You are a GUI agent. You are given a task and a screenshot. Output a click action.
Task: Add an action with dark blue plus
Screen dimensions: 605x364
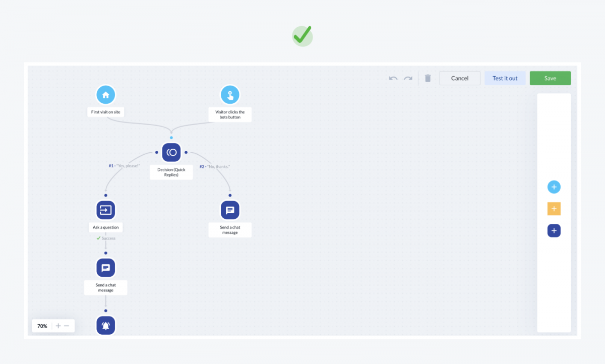pos(554,231)
